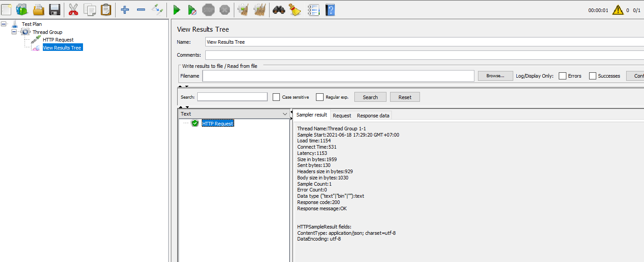Enable the Case sensitive option
Viewport: 644px width, 262px height.
tap(276, 97)
